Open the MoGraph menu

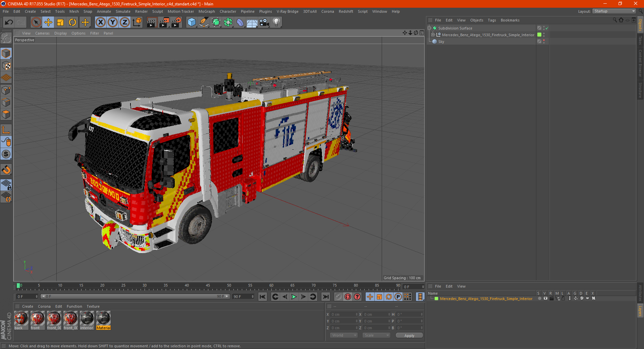tap(207, 11)
